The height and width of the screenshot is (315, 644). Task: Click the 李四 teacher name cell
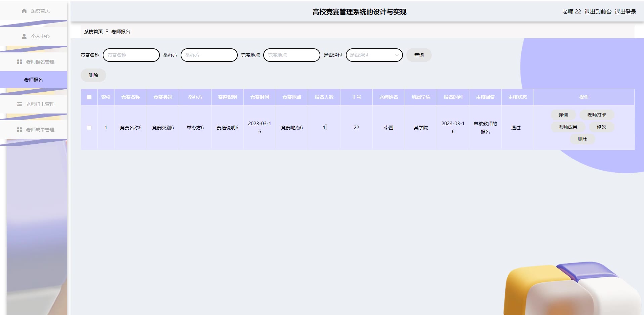[388, 128]
